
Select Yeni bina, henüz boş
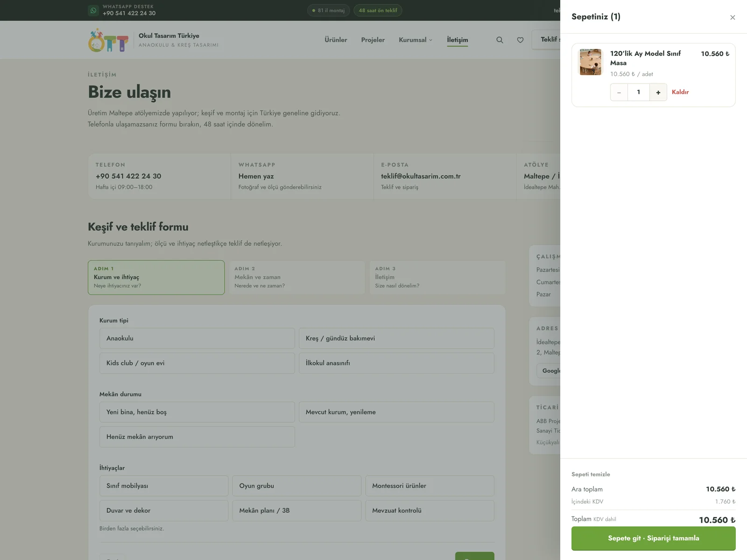[197, 412]
